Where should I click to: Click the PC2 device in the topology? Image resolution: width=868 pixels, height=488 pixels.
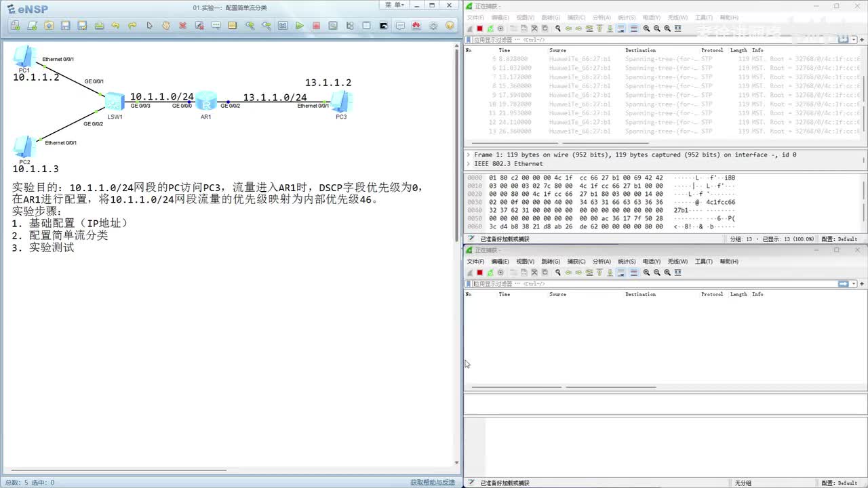coord(24,147)
